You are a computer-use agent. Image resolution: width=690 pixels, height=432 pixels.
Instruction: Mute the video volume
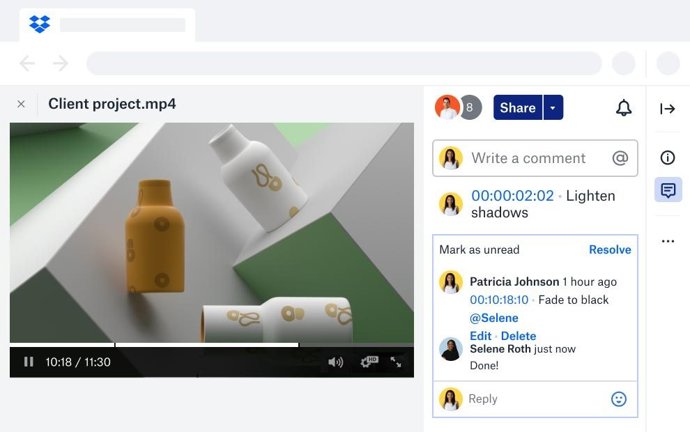click(x=335, y=362)
